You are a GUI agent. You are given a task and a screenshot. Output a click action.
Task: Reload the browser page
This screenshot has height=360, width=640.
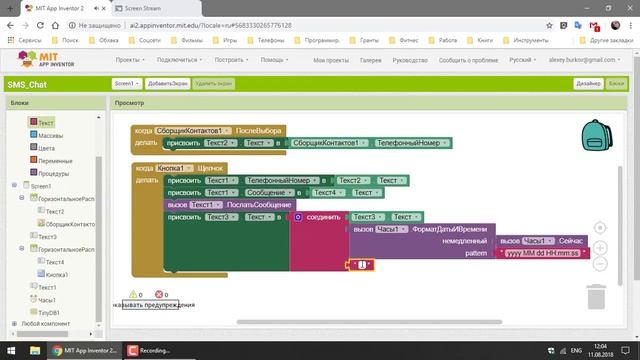coord(40,25)
